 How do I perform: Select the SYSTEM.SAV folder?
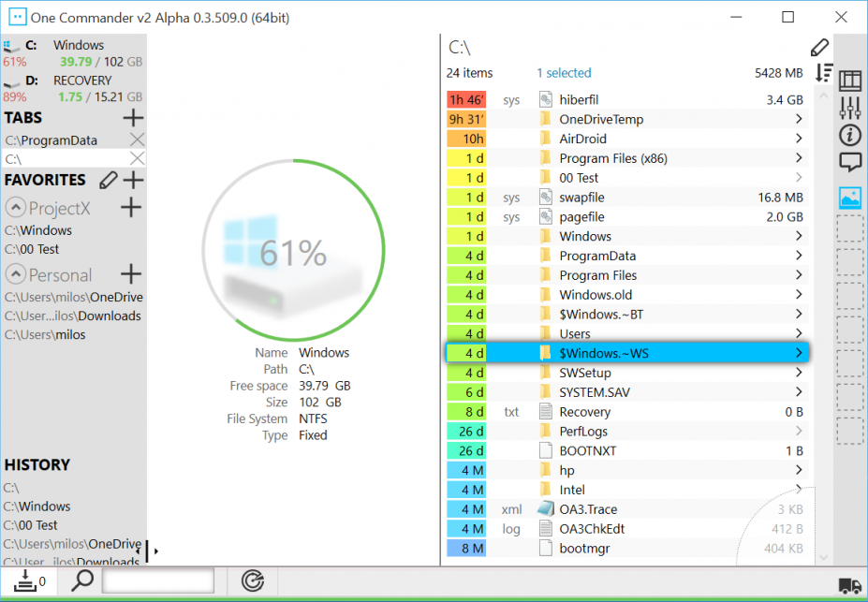627,391
